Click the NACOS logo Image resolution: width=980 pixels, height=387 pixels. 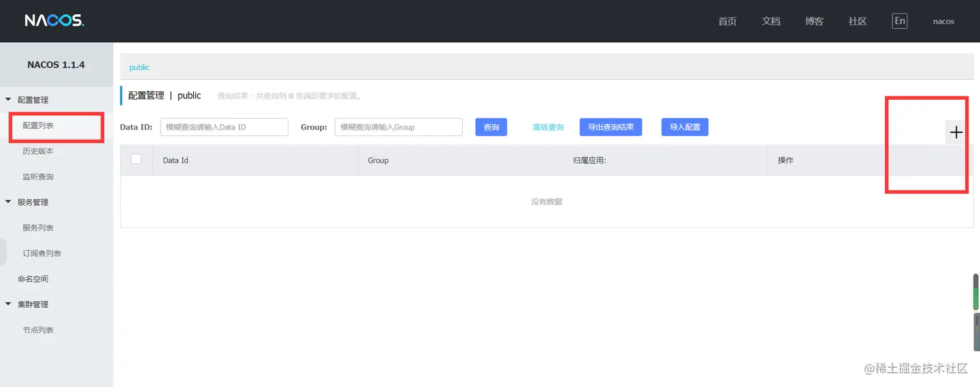pos(54,21)
